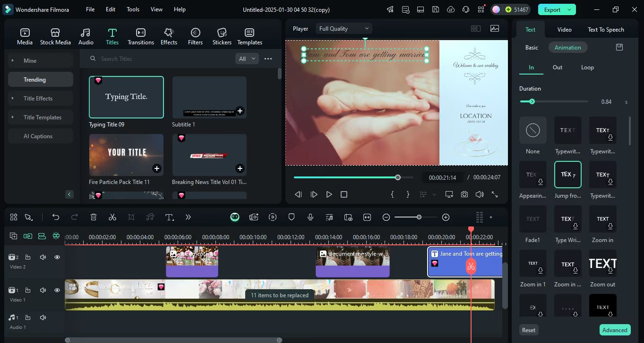Hide Video 2 track with eye icon
644x343 pixels.
tap(57, 257)
